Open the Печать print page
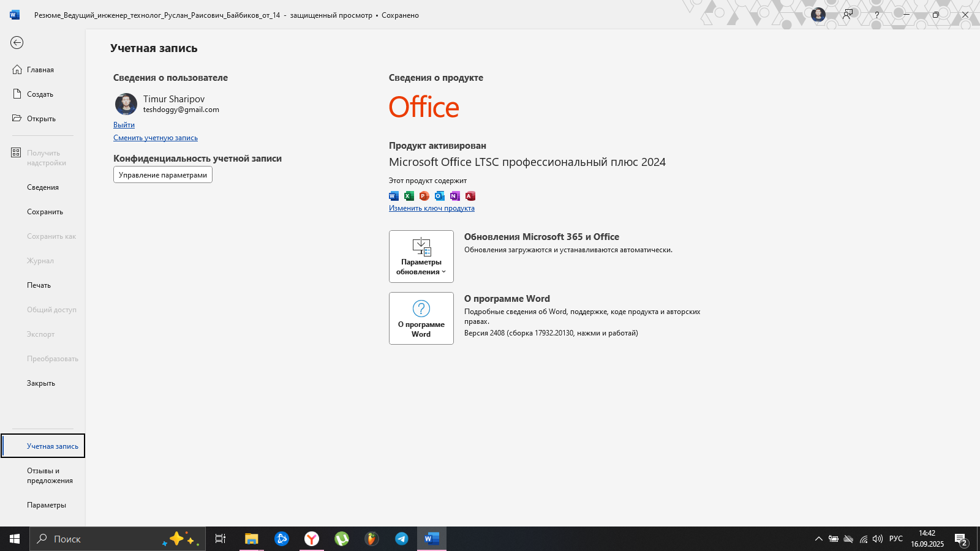 [43, 285]
